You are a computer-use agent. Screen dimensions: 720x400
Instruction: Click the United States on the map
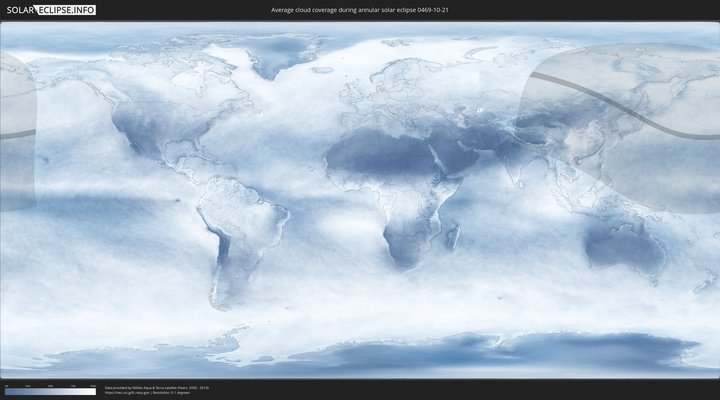click(x=150, y=125)
